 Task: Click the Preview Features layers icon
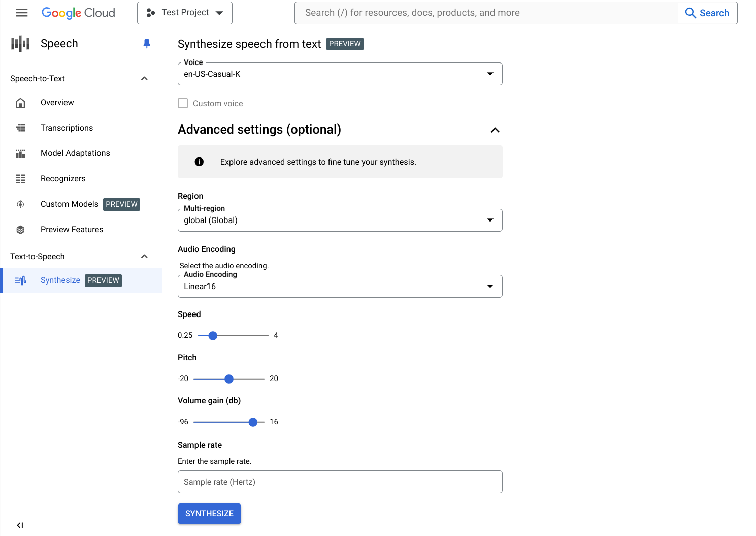click(20, 230)
